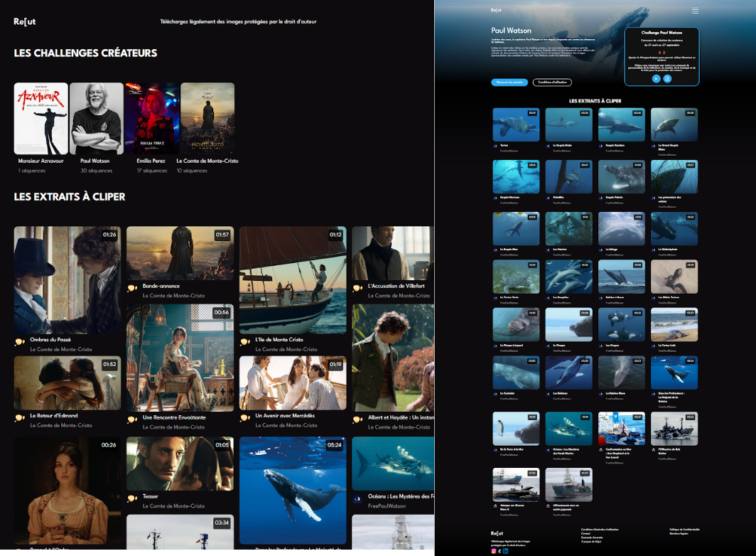Click the '10 séquences' label under Monte-Cristo
756x556 pixels.
(x=192, y=171)
